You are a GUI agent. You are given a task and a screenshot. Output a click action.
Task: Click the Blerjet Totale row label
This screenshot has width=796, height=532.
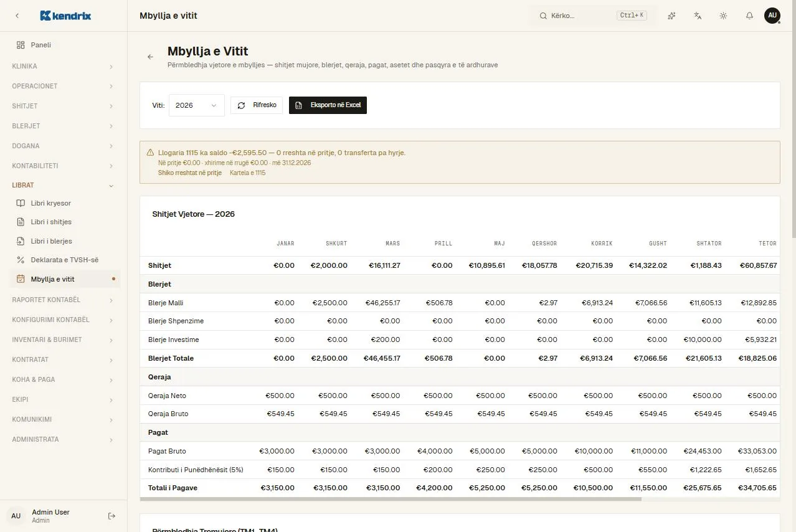pyautogui.click(x=171, y=358)
